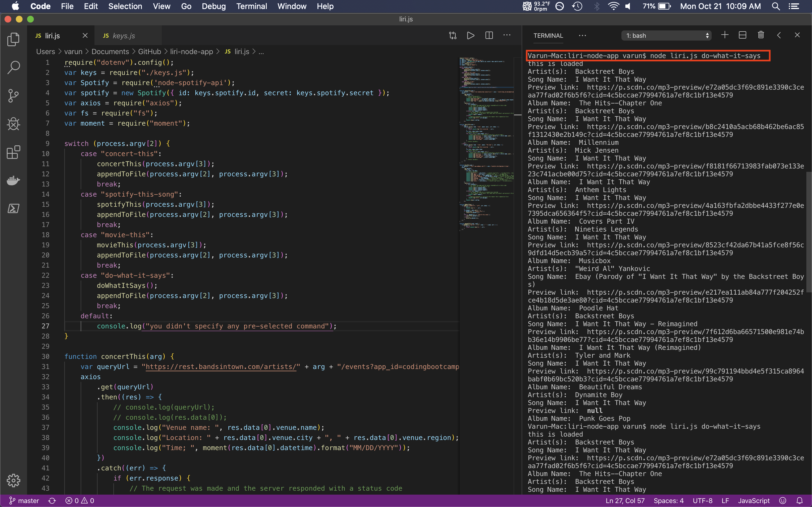Switch to the keys.js tab
This screenshot has height=507, width=812.
coord(123,36)
